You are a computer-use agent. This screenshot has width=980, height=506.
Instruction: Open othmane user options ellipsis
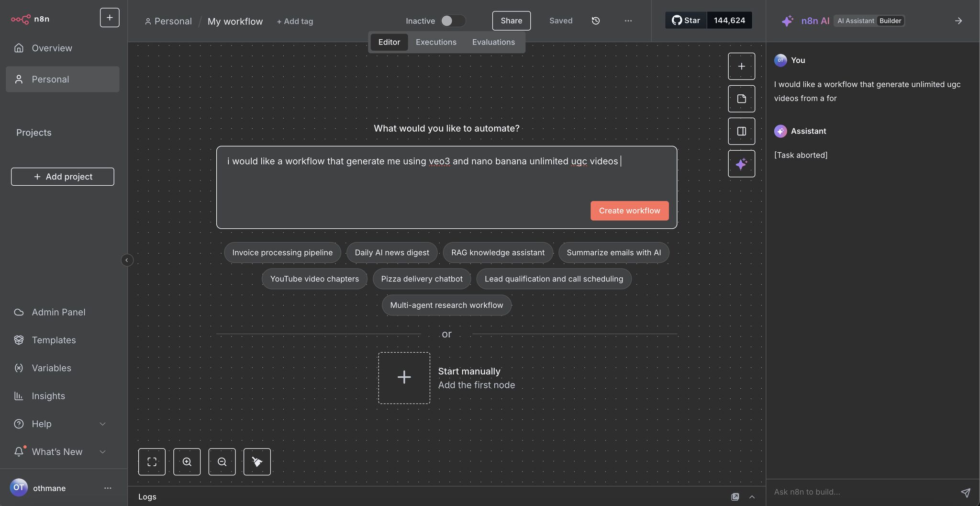coord(108,488)
